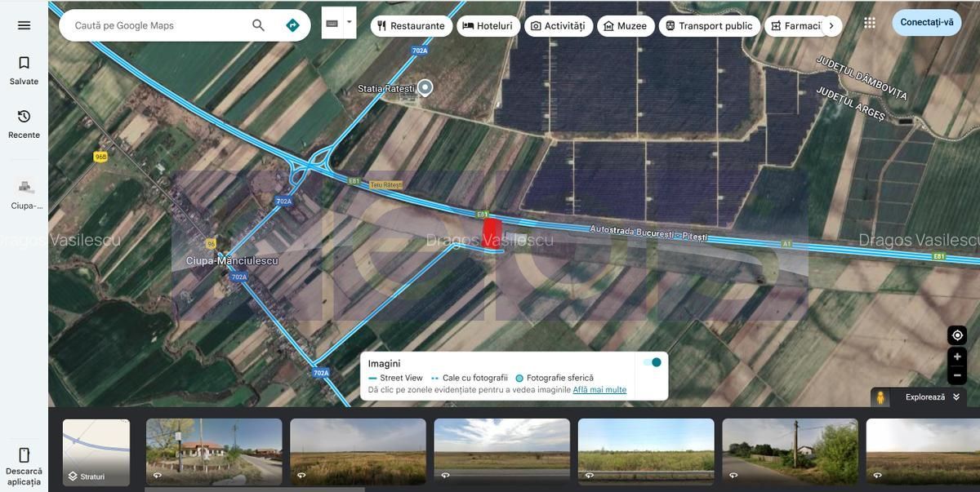Click the Descarcă aplicația icon

23,454
